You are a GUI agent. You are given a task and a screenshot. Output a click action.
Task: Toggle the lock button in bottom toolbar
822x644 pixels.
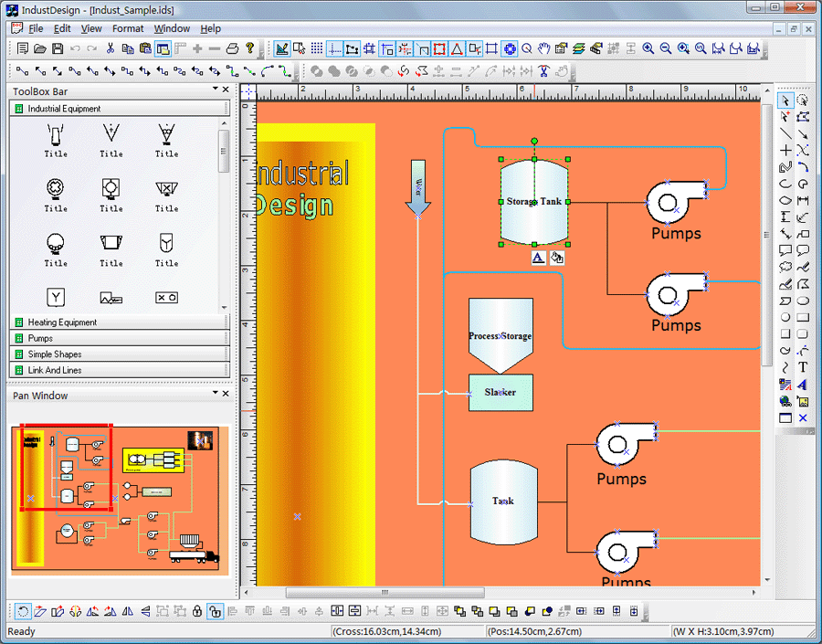point(197,611)
